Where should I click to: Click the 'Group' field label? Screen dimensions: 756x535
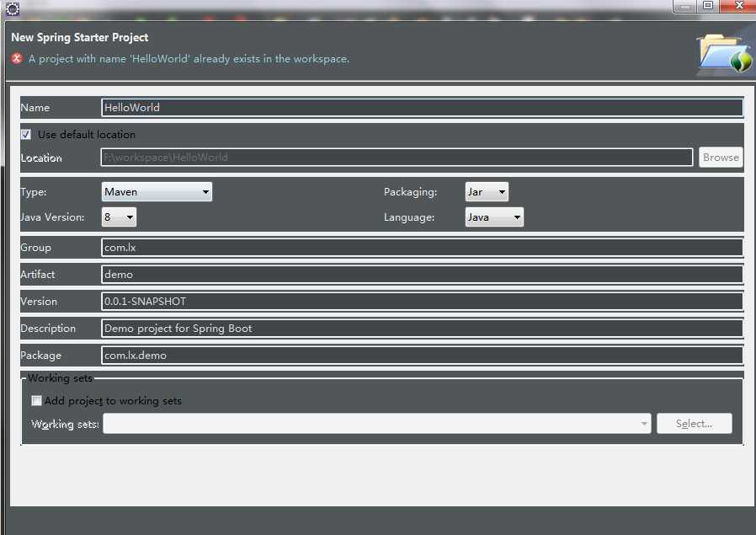pyautogui.click(x=35, y=248)
